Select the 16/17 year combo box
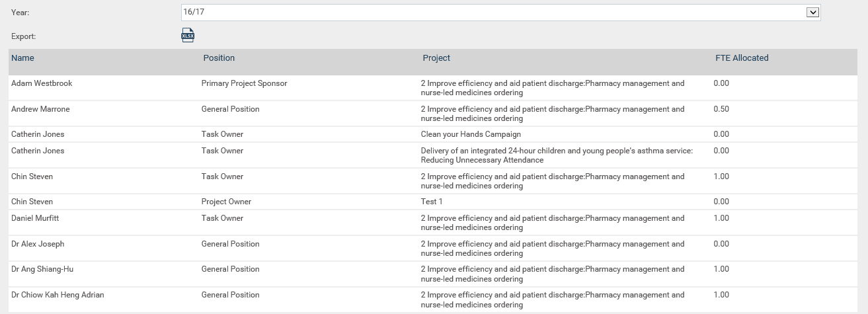 500,12
